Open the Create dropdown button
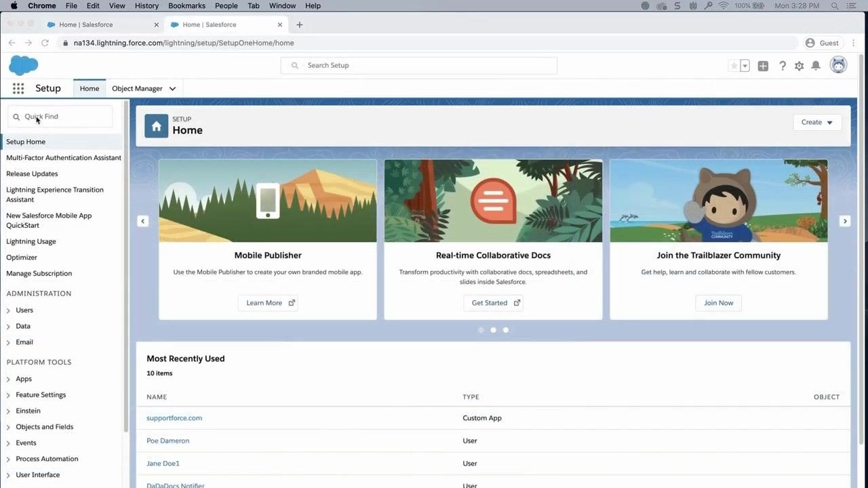 point(817,123)
